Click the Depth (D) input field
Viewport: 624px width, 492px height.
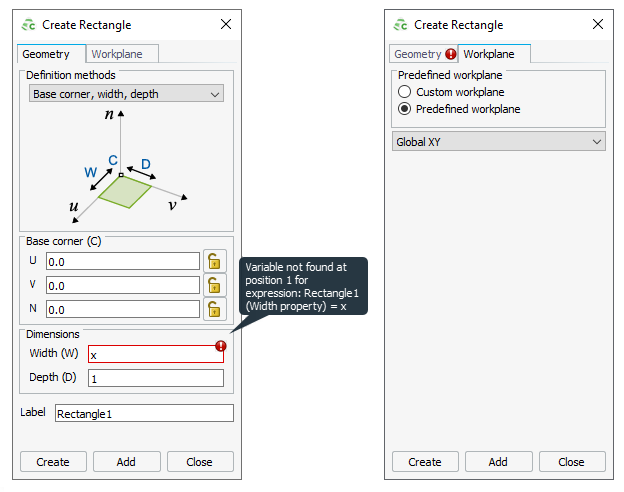point(155,378)
